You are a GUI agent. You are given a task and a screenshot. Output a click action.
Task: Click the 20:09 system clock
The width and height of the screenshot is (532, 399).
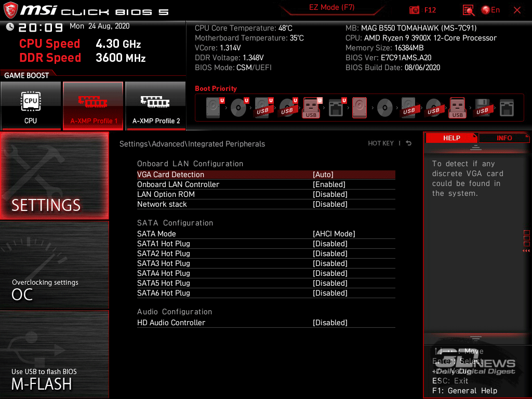41,27
